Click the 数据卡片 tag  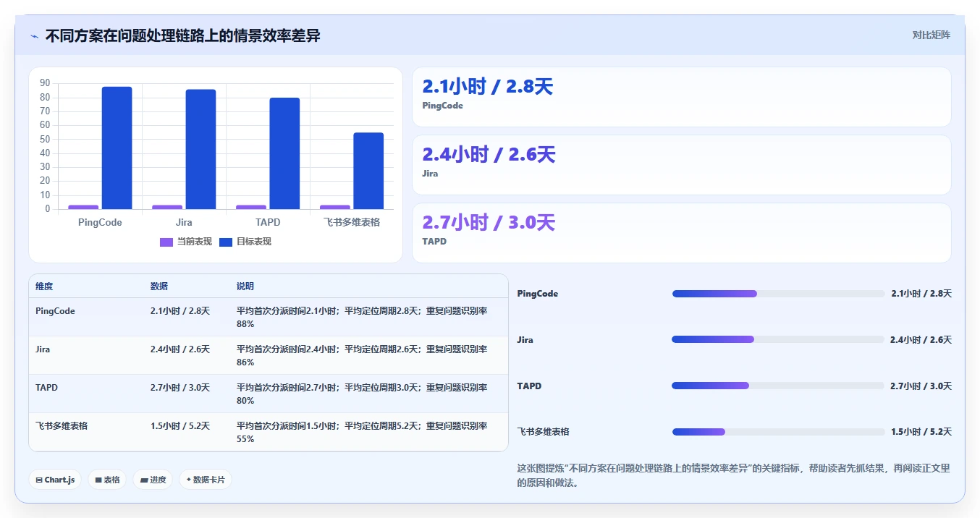tap(206, 480)
